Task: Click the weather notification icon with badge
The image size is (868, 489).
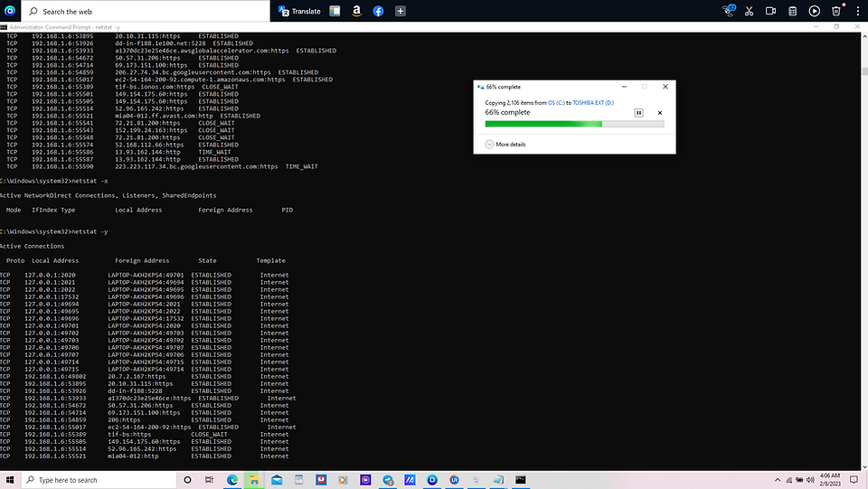Action: coord(729,11)
